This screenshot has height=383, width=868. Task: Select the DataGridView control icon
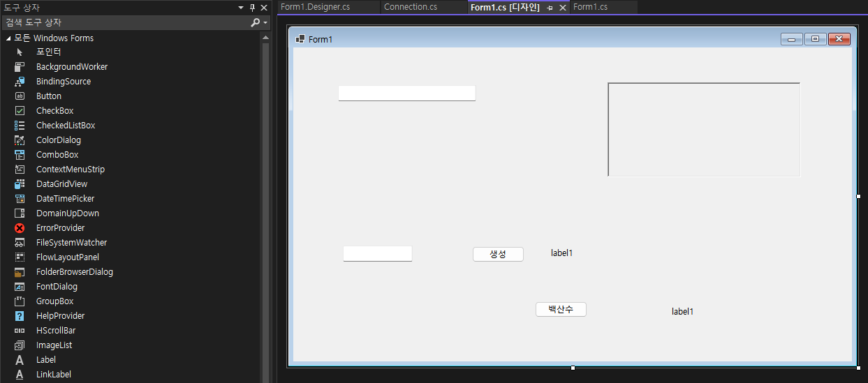(x=20, y=184)
